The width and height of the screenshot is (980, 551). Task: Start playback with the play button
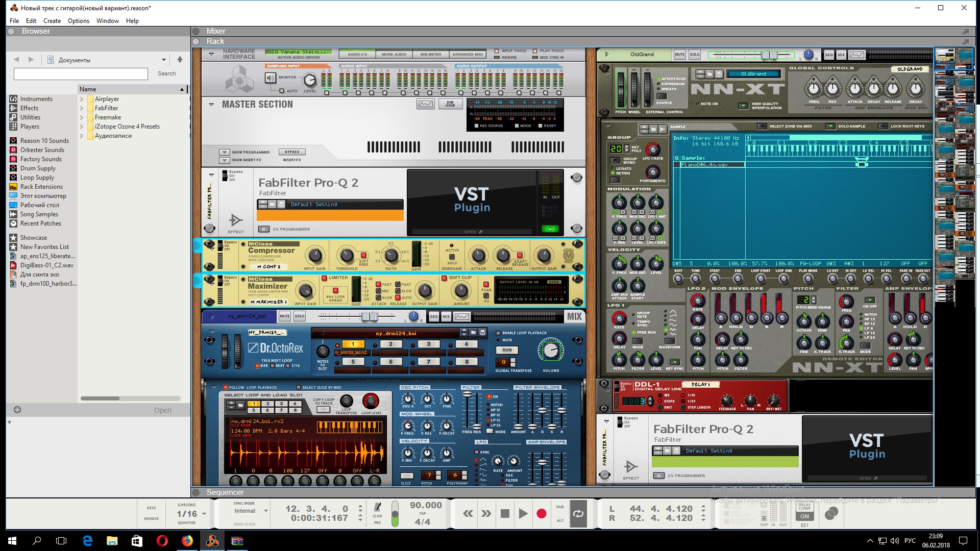pyautogui.click(x=523, y=514)
